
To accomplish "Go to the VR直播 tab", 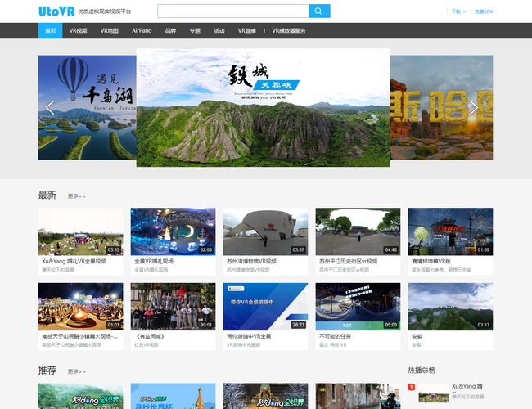I will pos(246,30).
